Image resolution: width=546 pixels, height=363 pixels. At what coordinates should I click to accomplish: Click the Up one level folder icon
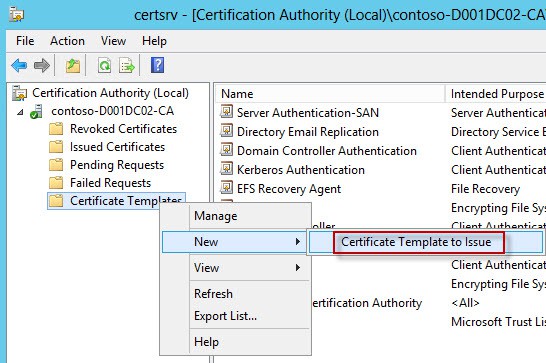pyautogui.click(x=73, y=65)
